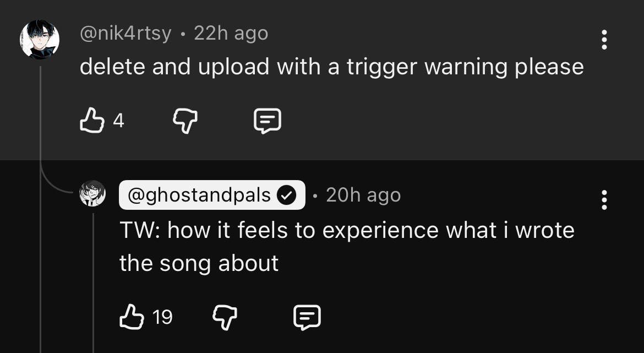Screen dimensions: 644x353
Task: Open options menu for @nik4rtsy's comment
Action: click(x=604, y=40)
